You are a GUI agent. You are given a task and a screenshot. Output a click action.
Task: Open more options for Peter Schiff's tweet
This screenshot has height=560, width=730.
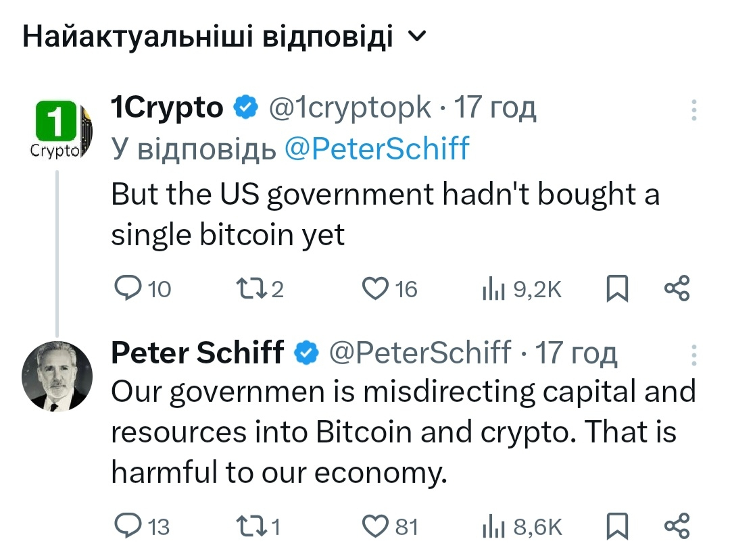point(693,354)
